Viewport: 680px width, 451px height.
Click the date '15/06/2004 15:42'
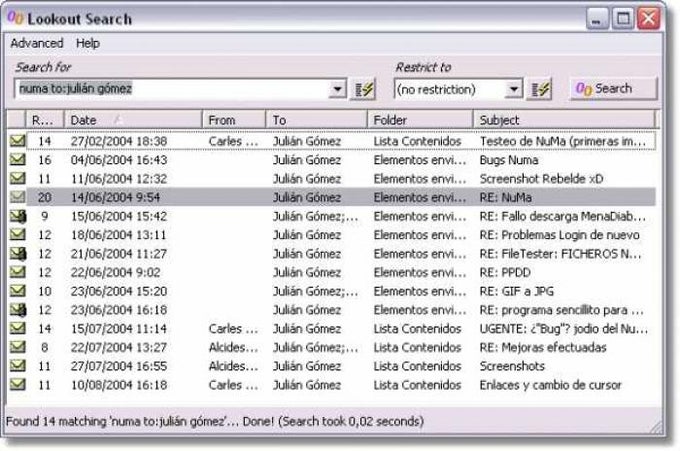click(x=119, y=216)
